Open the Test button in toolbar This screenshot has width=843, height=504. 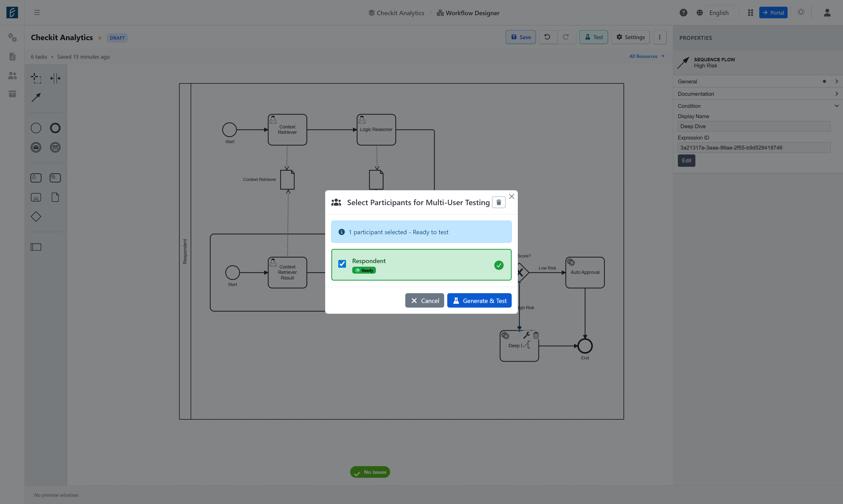594,37
